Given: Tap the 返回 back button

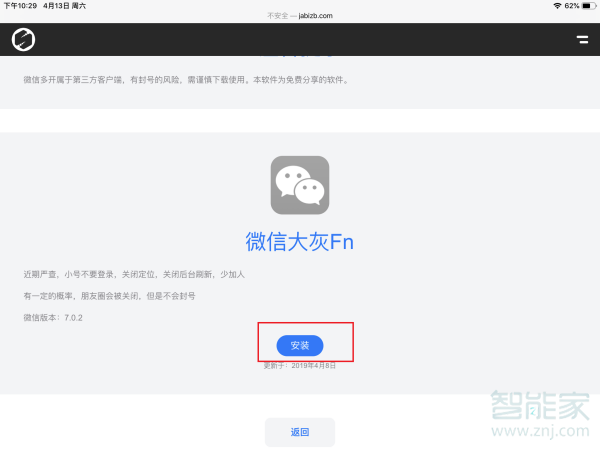Looking at the screenshot, I should click(300, 432).
